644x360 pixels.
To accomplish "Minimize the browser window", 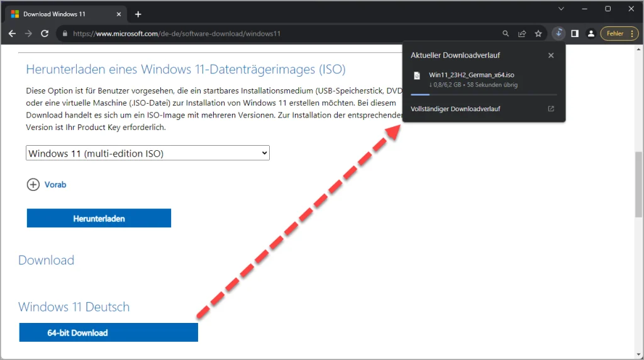I will 584,9.
